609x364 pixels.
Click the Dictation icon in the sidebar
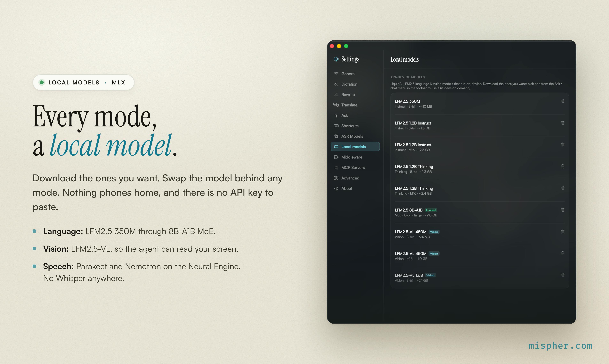[336, 84]
